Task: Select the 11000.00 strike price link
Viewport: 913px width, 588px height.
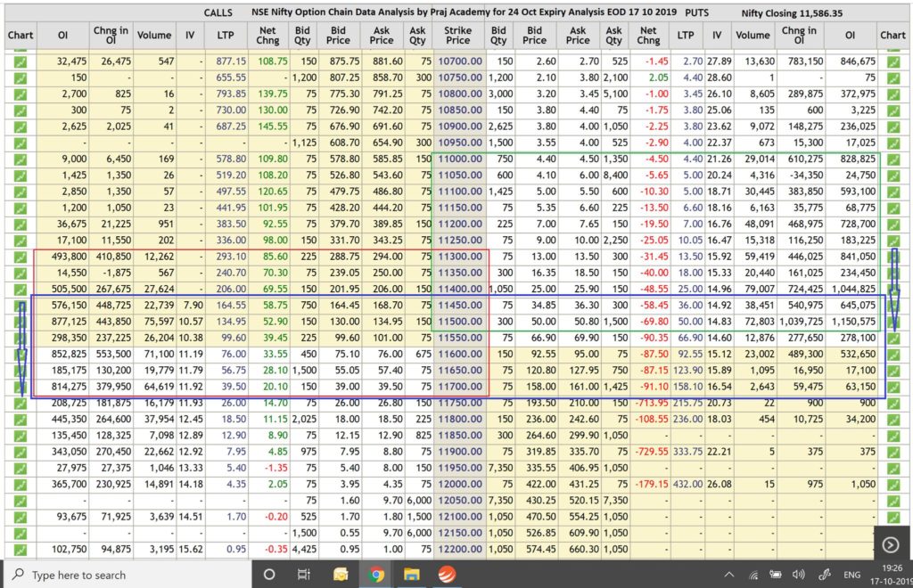Action: coord(460,159)
